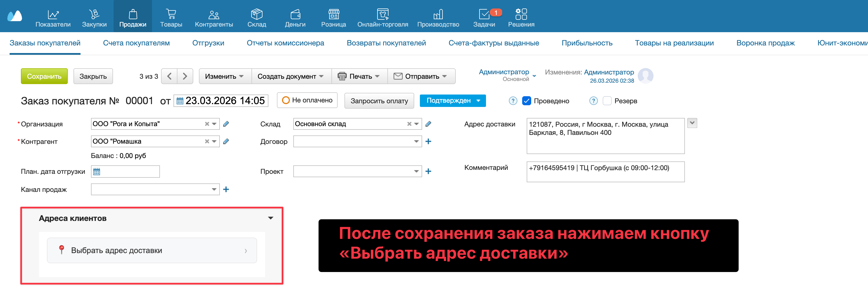Screen dimensions: 868x294
Task: Uncheck the Проведено checkbox
Action: (x=527, y=100)
